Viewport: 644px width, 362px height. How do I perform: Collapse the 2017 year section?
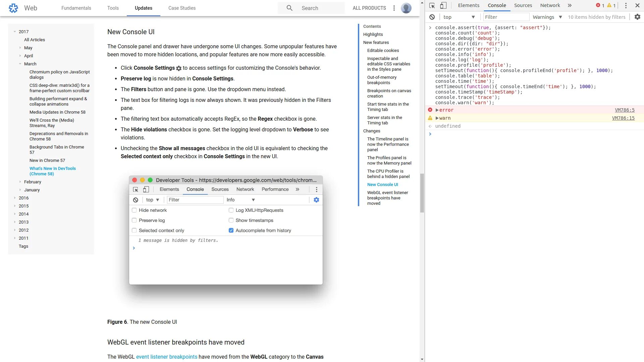pyautogui.click(x=15, y=32)
